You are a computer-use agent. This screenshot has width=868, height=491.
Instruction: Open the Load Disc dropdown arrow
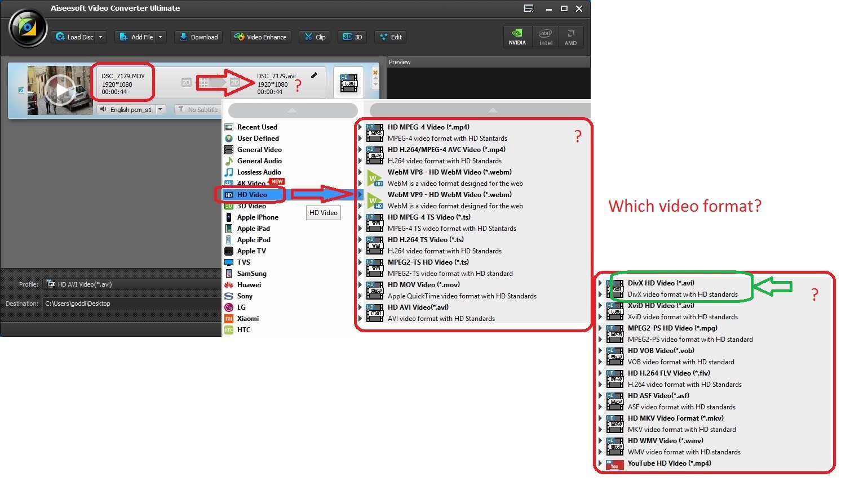pos(101,37)
